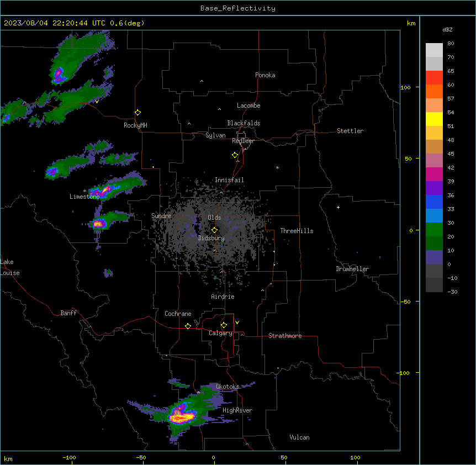
Task: Click the Vulcan label
Action: click(x=299, y=437)
